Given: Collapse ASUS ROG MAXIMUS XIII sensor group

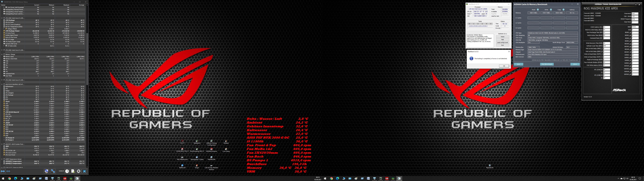Looking at the screenshot, I should tap(2, 84).
